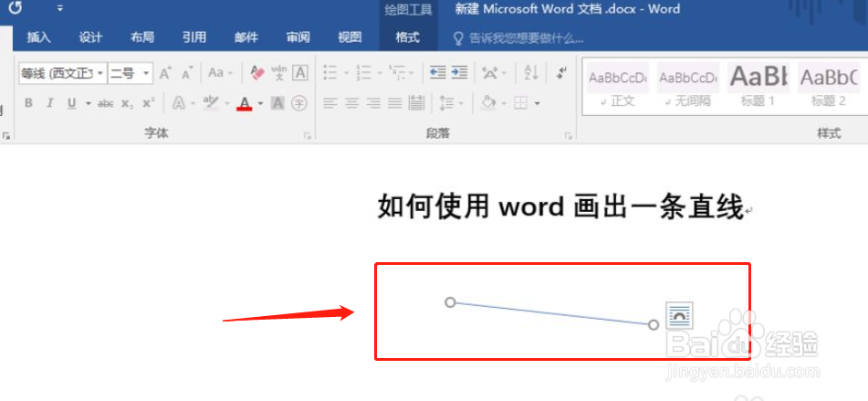Toggle Italic formatting
This screenshot has width=868, height=401.
[50, 103]
